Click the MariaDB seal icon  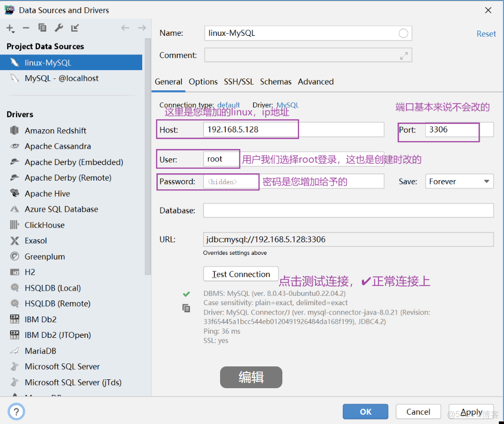click(x=15, y=351)
